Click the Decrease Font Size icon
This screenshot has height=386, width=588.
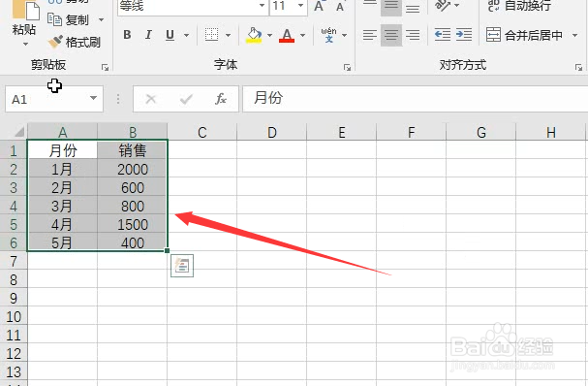(340, 7)
